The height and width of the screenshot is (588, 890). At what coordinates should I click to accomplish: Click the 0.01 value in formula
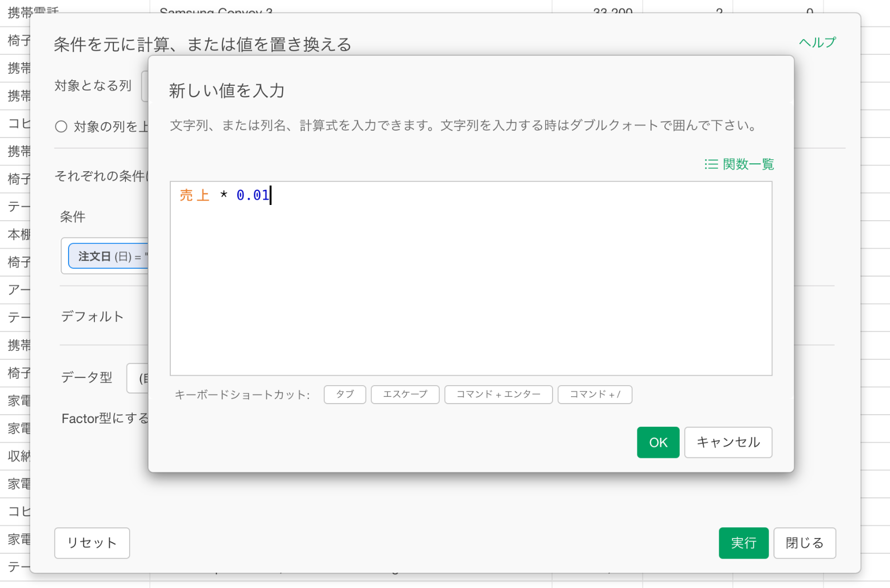pyautogui.click(x=253, y=195)
